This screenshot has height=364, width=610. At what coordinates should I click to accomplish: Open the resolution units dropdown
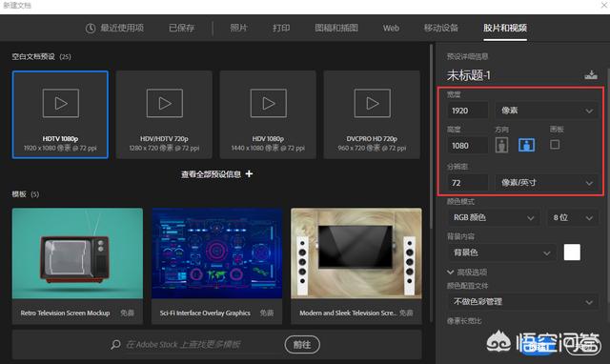click(x=546, y=182)
